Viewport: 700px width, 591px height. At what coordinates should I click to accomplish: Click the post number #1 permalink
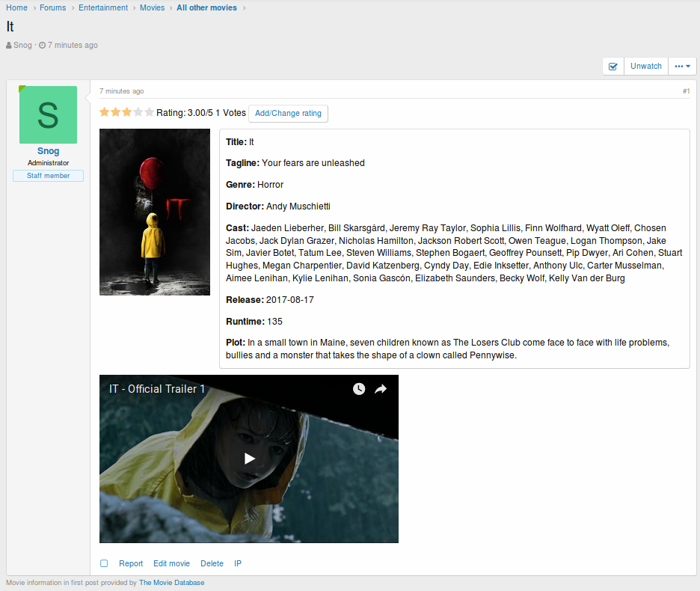[x=686, y=91]
